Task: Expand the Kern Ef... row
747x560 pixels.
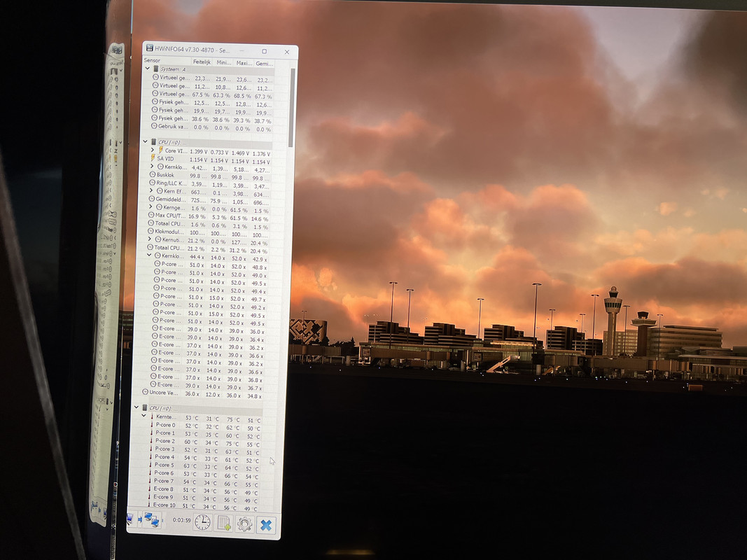Action: click(151, 190)
